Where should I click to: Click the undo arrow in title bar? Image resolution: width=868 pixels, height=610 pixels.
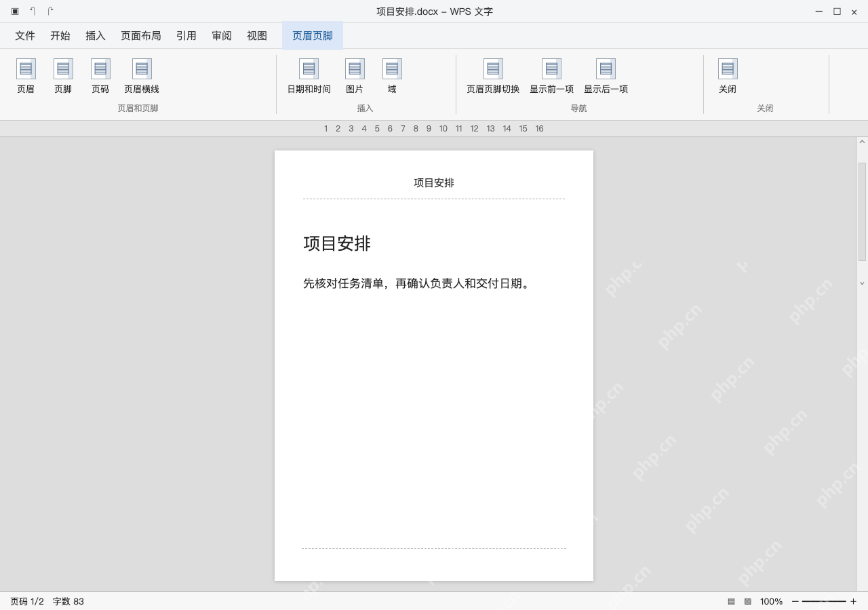tap(33, 11)
